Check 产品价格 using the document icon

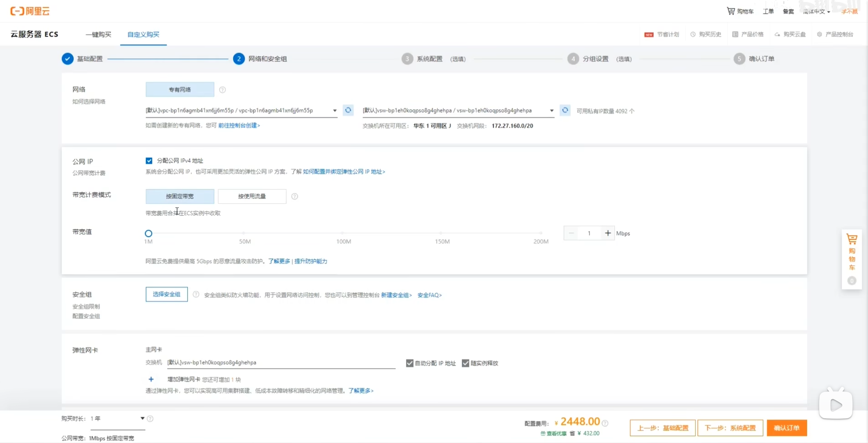[x=747, y=34]
